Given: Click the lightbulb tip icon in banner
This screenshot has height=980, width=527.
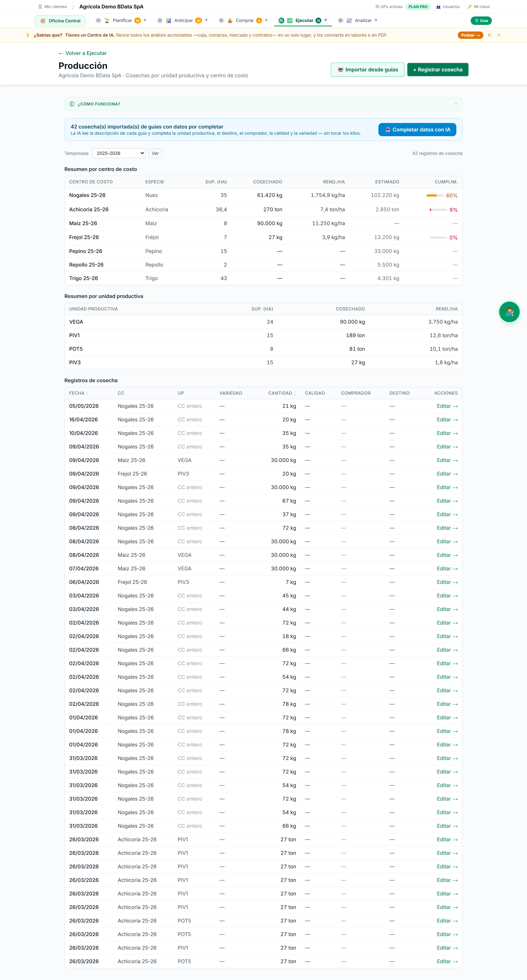Looking at the screenshot, I should tap(28, 35).
